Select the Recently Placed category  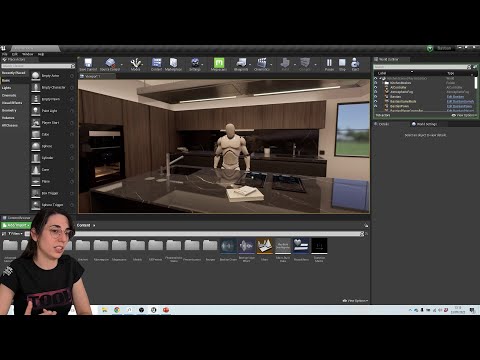tap(14, 73)
